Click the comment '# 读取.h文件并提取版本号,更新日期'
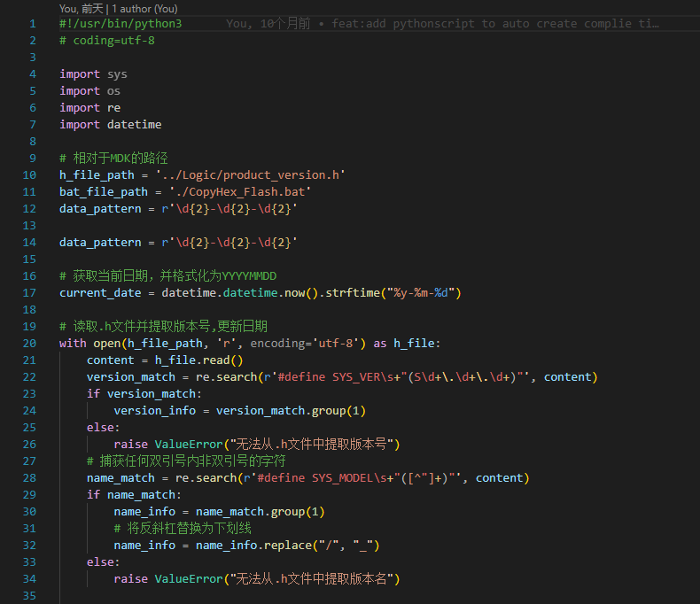Viewport: 700px width, 604px height. tap(163, 327)
